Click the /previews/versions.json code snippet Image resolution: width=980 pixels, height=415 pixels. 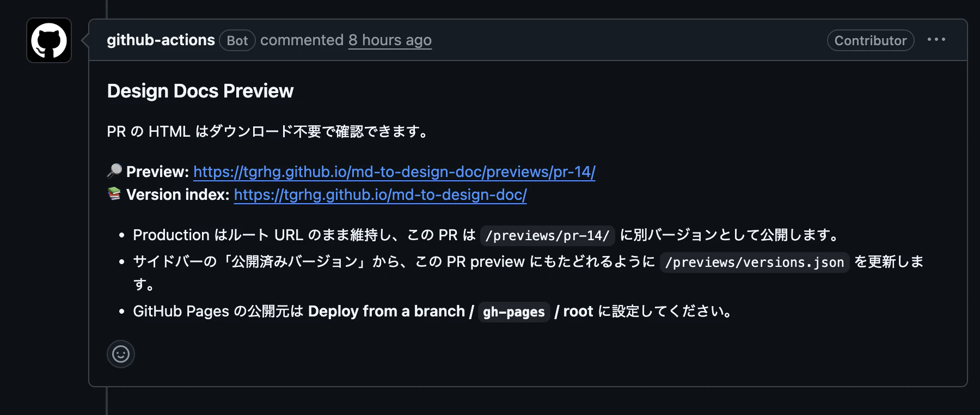tap(755, 263)
